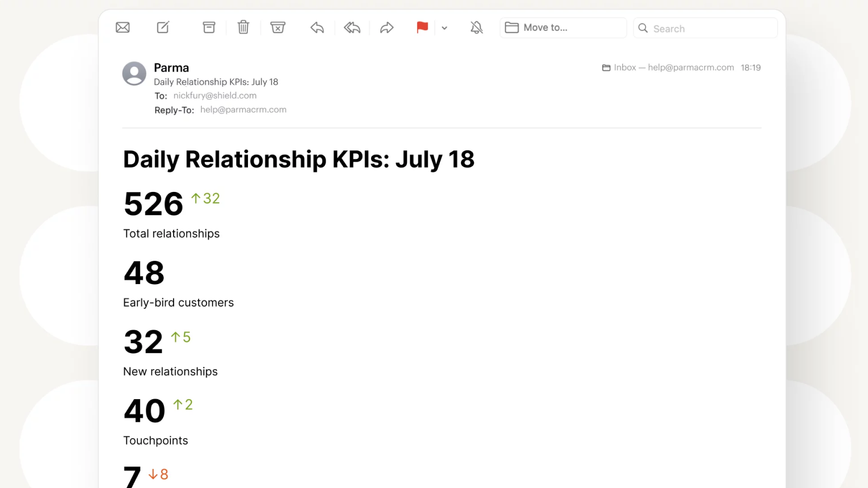Forward the KPI report email
The image size is (868, 488).
click(386, 27)
